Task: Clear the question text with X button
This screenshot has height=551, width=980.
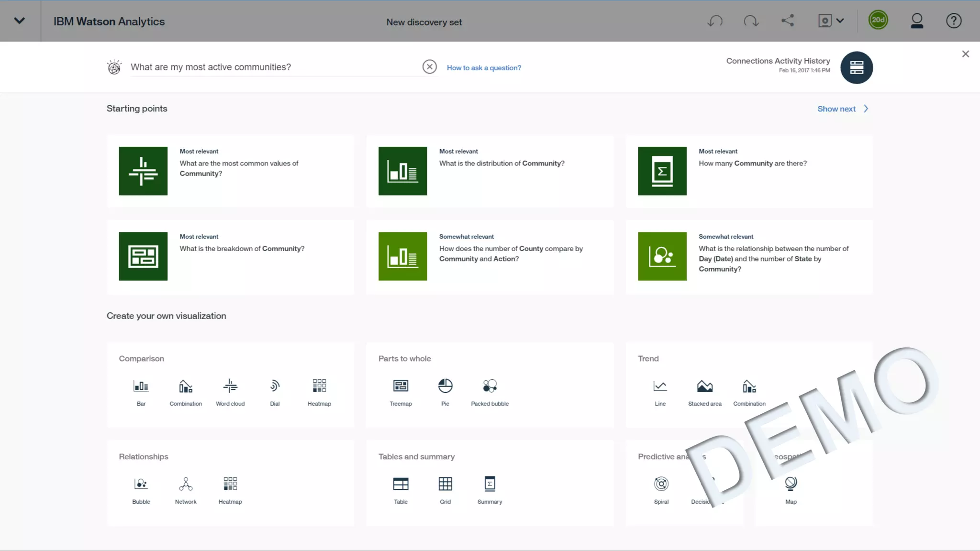Action: click(x=429, y=67)
